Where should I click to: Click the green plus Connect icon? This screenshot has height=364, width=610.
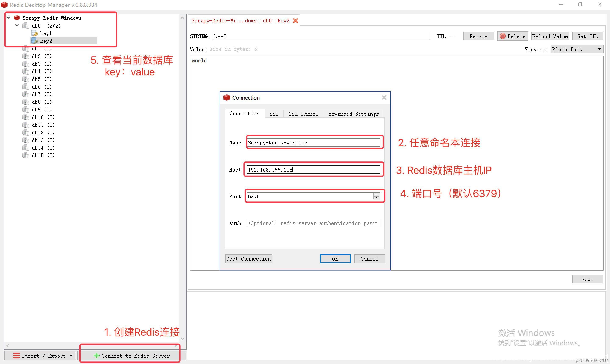[96, 355]
